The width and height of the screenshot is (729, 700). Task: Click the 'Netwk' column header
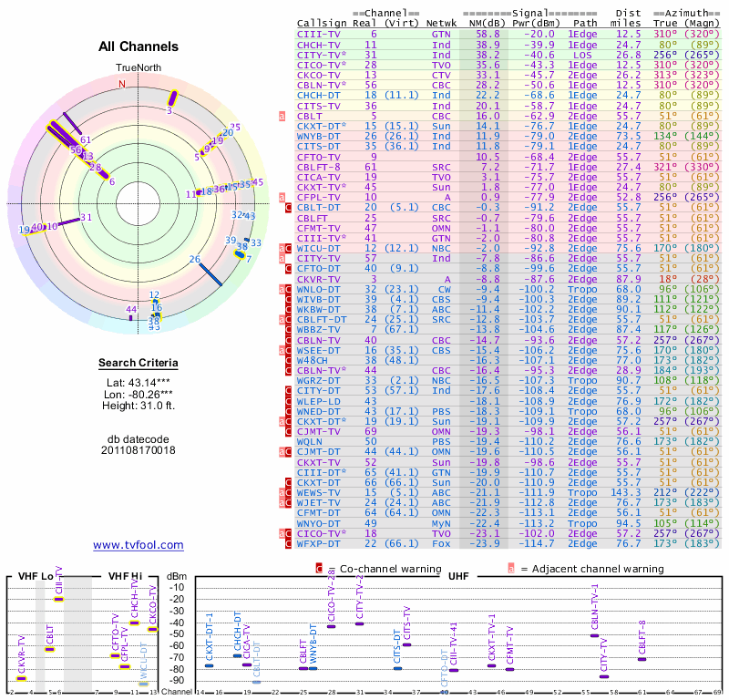[441, 23]
